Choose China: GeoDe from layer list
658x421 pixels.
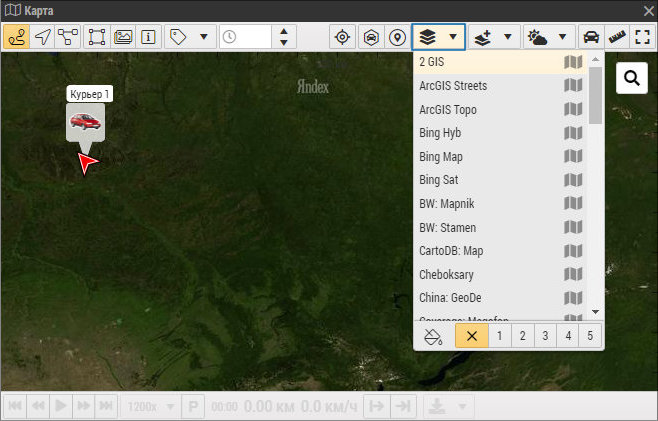pos(499,298)
